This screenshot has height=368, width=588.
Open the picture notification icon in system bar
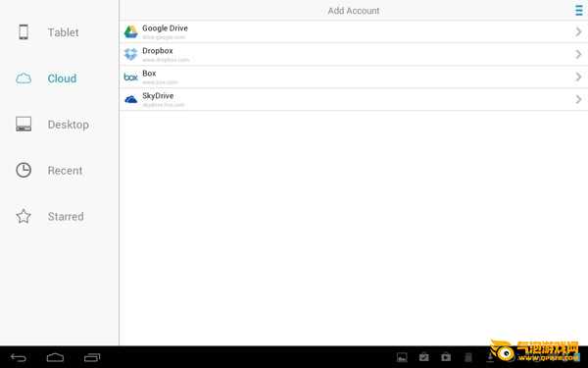point(402,357)
